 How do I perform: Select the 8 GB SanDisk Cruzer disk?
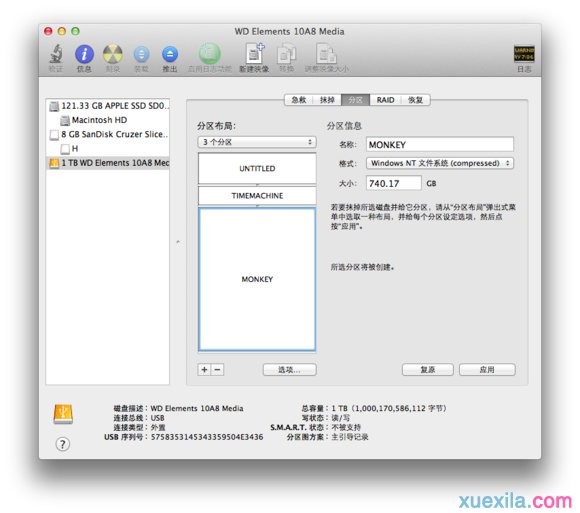click(x=108, y=134)
